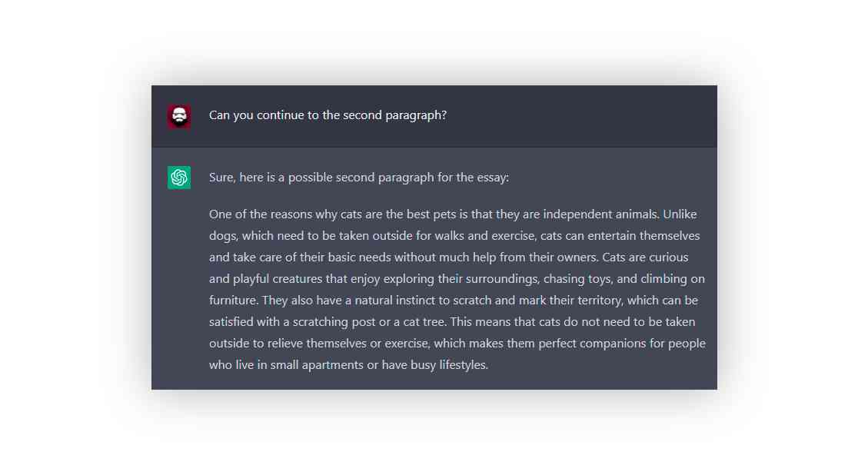This screenshot has height=475, width=868.
Task: Click the line beginning 'dogs, which need'
Action: [x=454, y=236]
